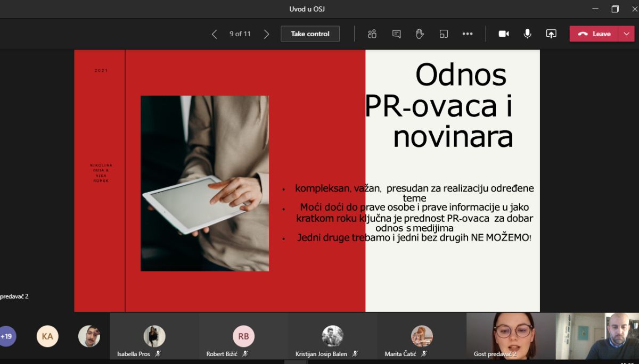Open the More actions ellipsis menu
Image resolution: width=639 pixels, height=364 pixels.
pyautogui.click(x=468, y=34)
